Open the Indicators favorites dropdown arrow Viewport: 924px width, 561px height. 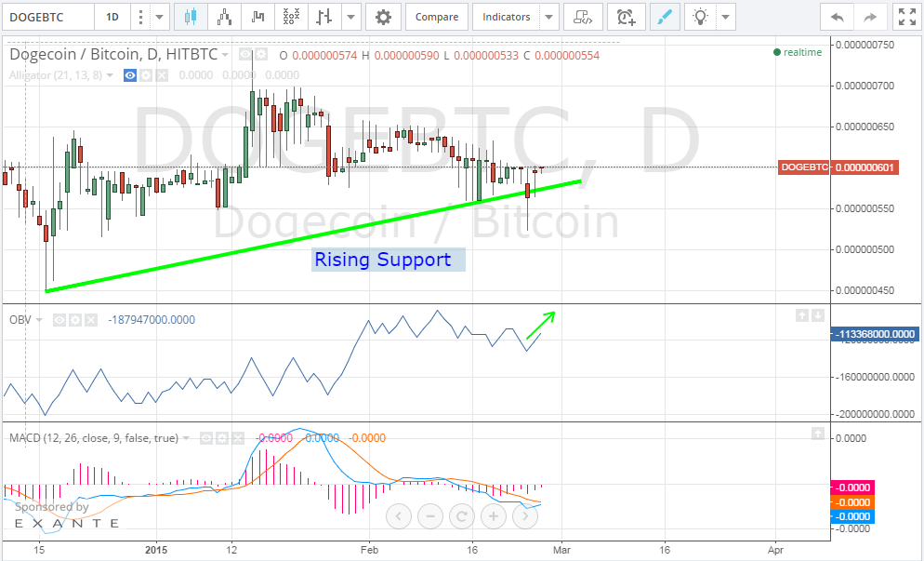click(x=548, y=17)
